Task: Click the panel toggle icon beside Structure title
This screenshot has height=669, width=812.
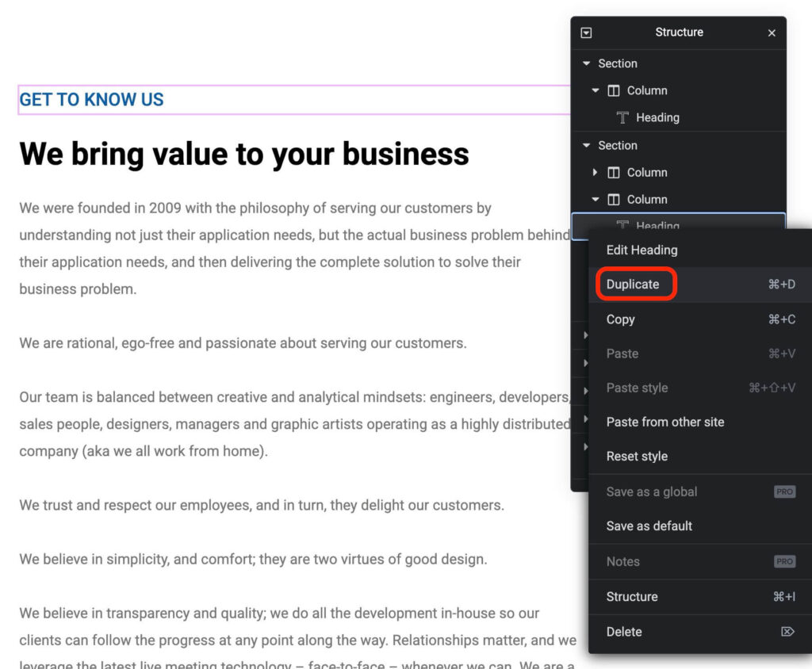Action: 586,32
